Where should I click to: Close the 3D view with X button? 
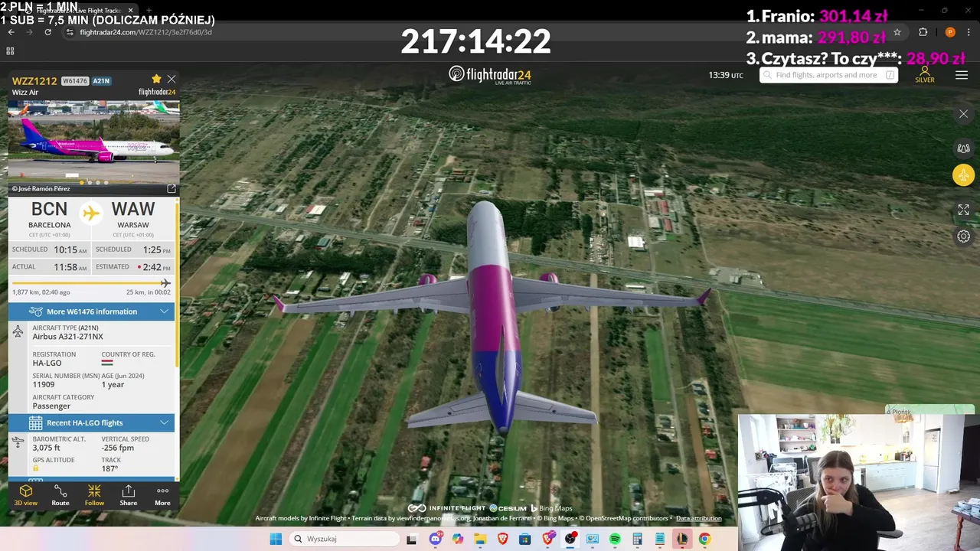(963, 114)
